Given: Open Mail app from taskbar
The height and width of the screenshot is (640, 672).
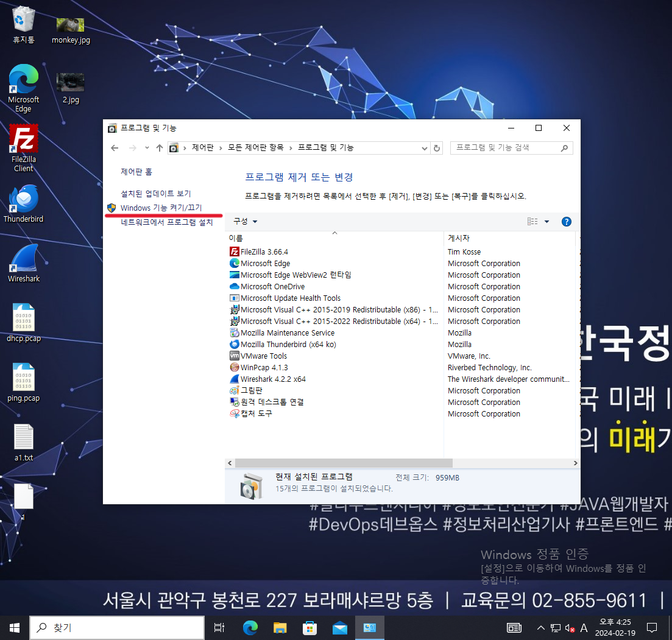Looking at the screenshot, I should 339,628.
